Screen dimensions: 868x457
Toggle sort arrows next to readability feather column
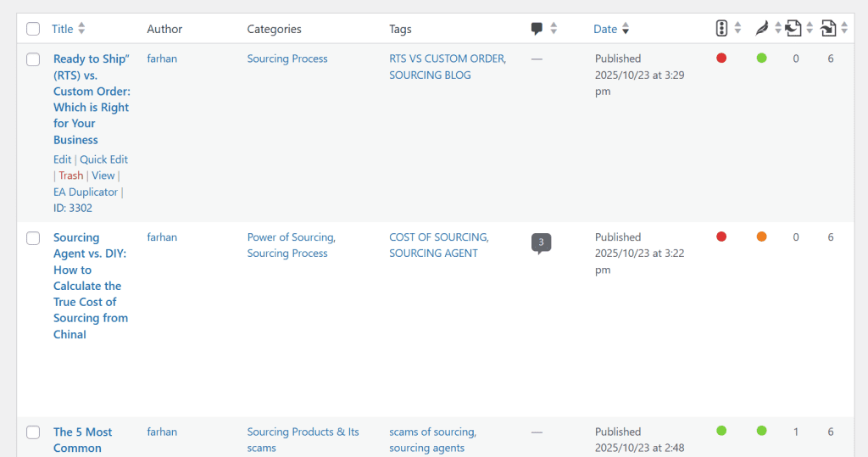(778, 28)
